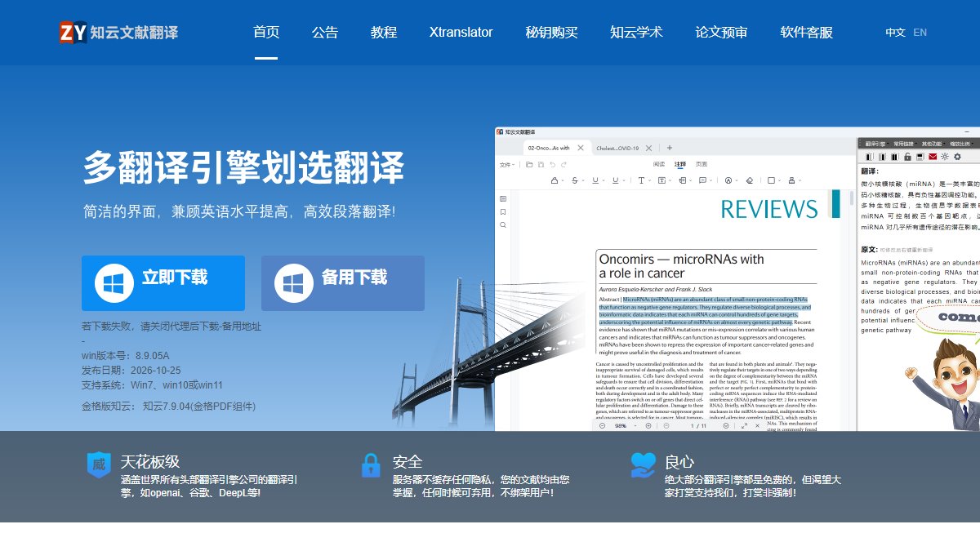The image size is (980, 551).
Task: Click the open folder icon in viewer toolbar
Action: [x=529, y=165]
